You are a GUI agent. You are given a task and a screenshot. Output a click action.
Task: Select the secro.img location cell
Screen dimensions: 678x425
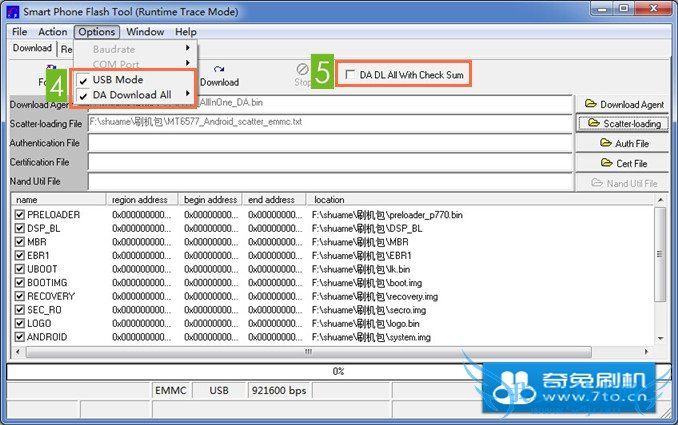click(368, 310)
